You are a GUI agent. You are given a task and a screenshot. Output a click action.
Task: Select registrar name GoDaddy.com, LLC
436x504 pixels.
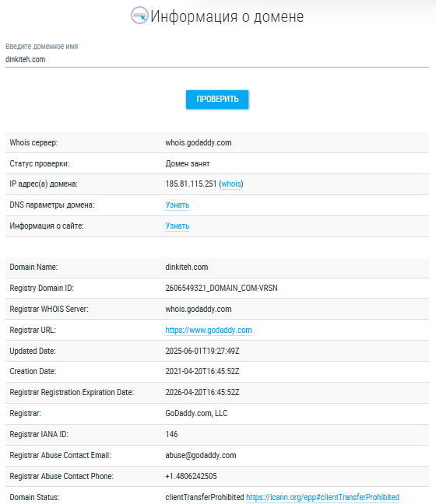click(x=196, y=413)
